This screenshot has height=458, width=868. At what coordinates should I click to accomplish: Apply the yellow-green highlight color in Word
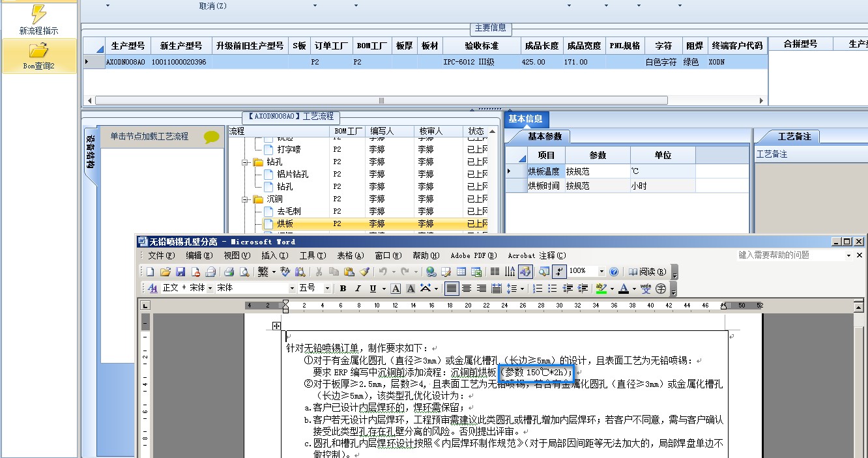[601, 289]
